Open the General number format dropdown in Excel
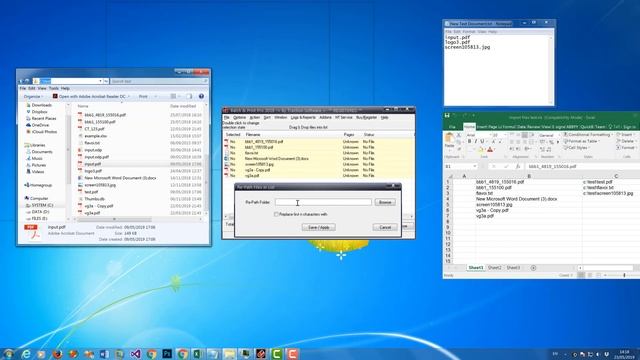Viewport: 640px width, 360px height. (558, 135)
